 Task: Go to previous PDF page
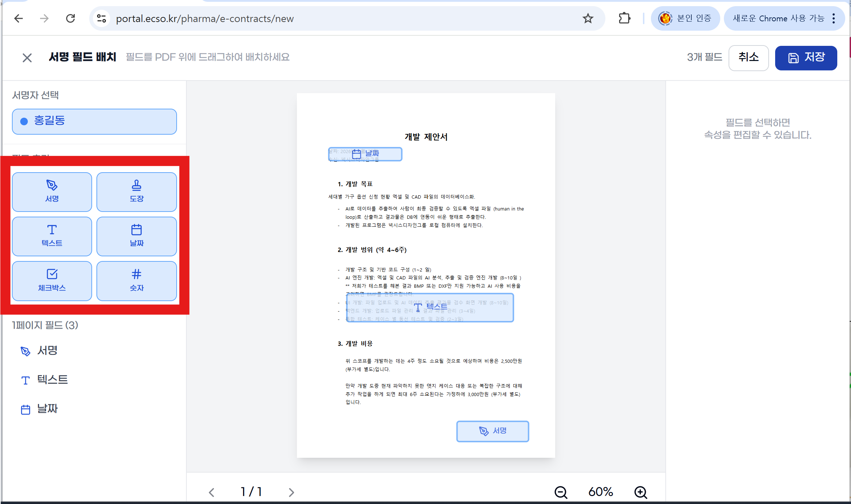click(x=212, y=492)
